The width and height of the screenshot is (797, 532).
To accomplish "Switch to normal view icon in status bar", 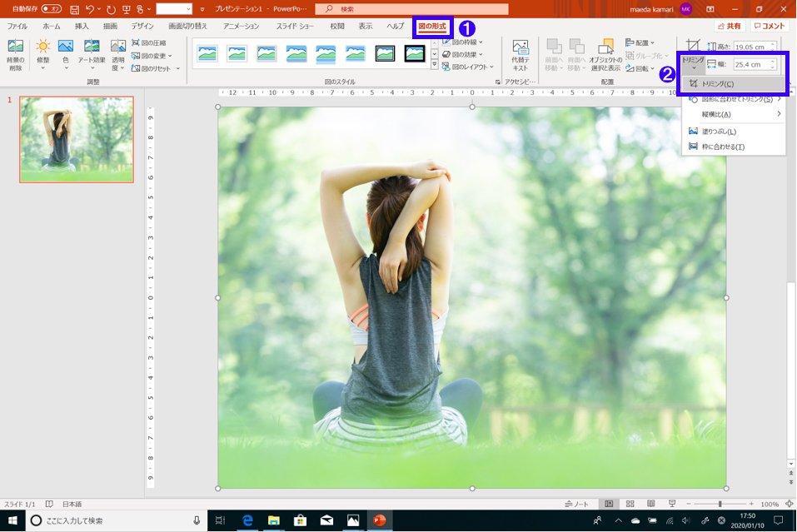I will pyautogui.click(x=609, y=504).
